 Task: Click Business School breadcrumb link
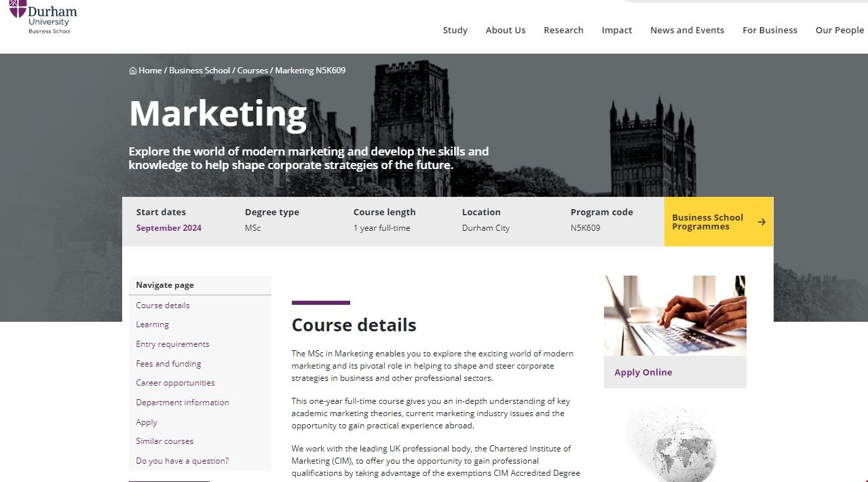(200, 71)
